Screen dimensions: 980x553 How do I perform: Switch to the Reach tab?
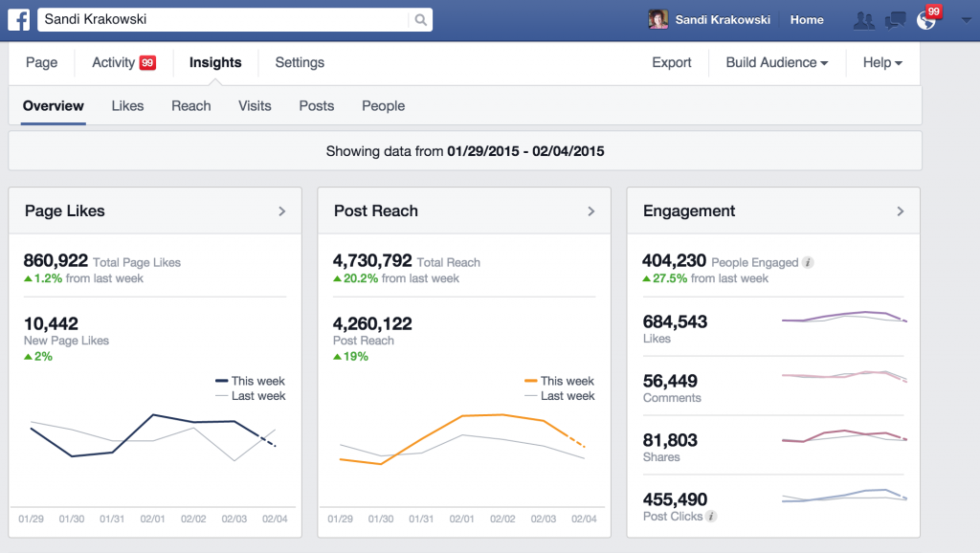pos(190,106)
